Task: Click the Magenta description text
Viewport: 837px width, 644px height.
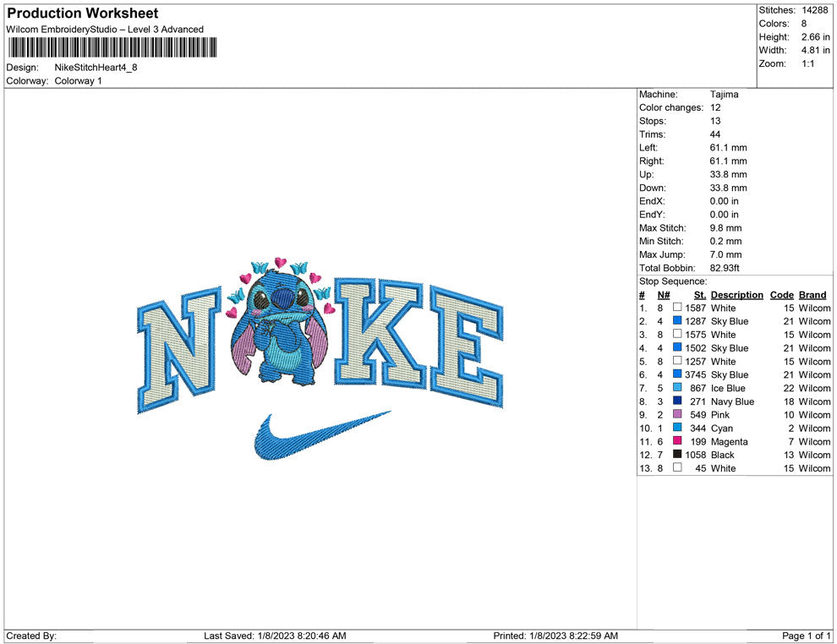Action: [729, 441]
